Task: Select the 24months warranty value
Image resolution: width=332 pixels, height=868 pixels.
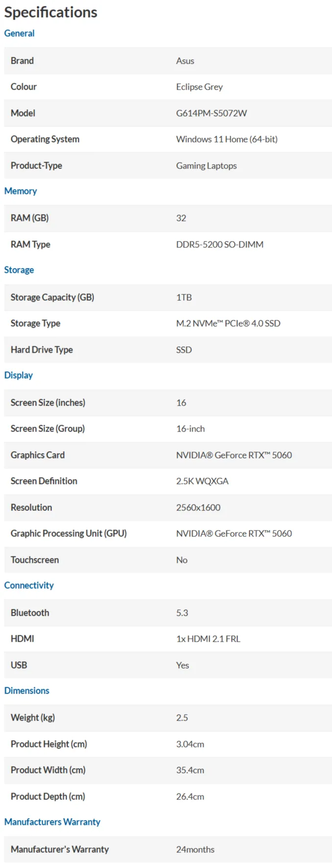Action: (x=195, y=849)
